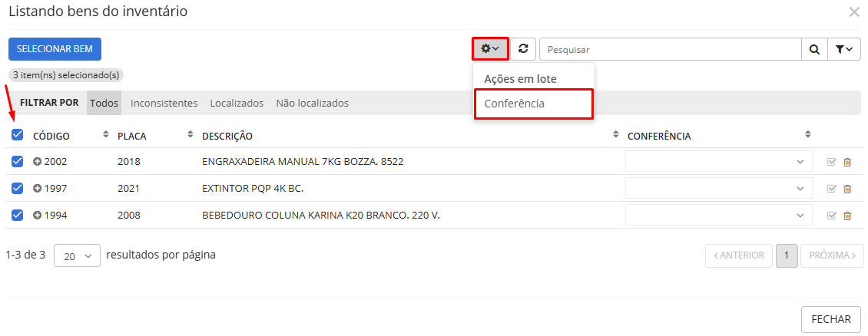Screen dimensions: 868x336
Task: Click the SELECIONAR BEM button
Action: click(x=55, y=49)
